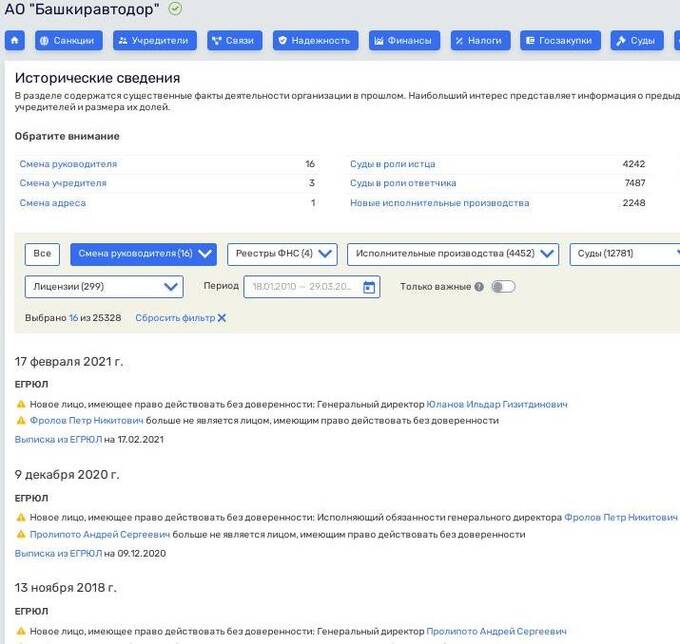Click the 16 count in Выбрано text
This screenshot has height=644, width=680.
pyautogui.click(x=73, y=318)
